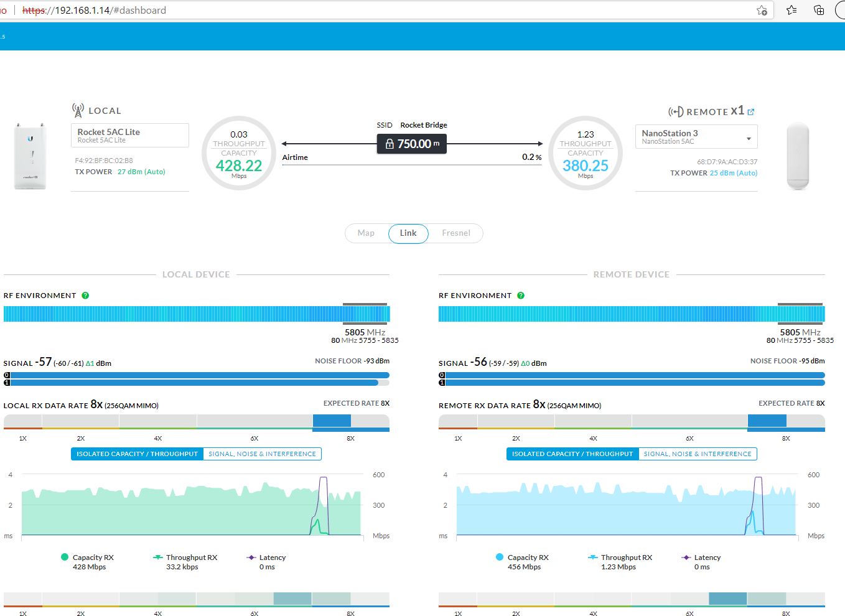Click remote NOISE FLOOR -95 dBm text
Viewport: 845px width, 616px height.
(787, 361)
